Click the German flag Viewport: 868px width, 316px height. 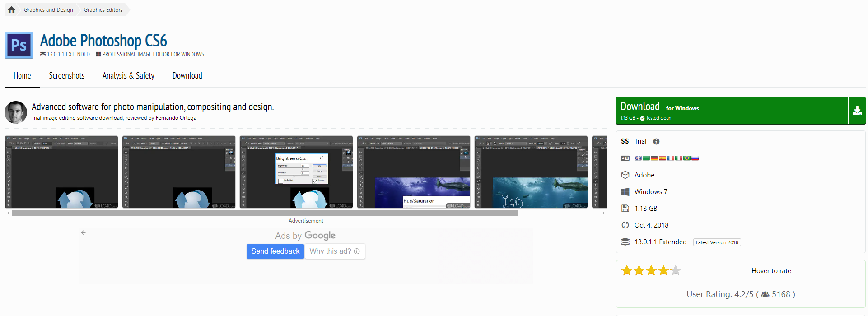tap(654, 158)
